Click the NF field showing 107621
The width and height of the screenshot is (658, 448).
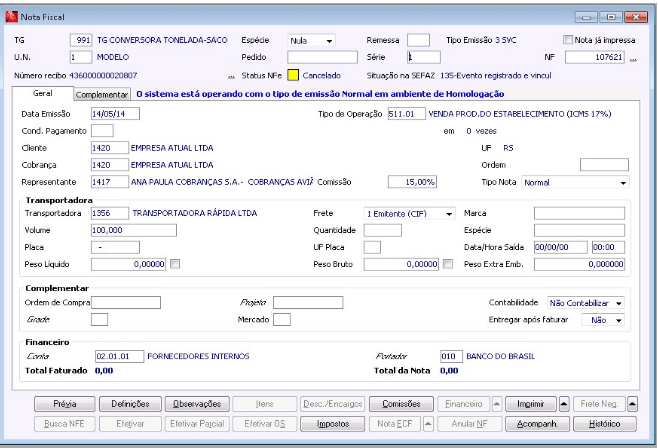595,57
